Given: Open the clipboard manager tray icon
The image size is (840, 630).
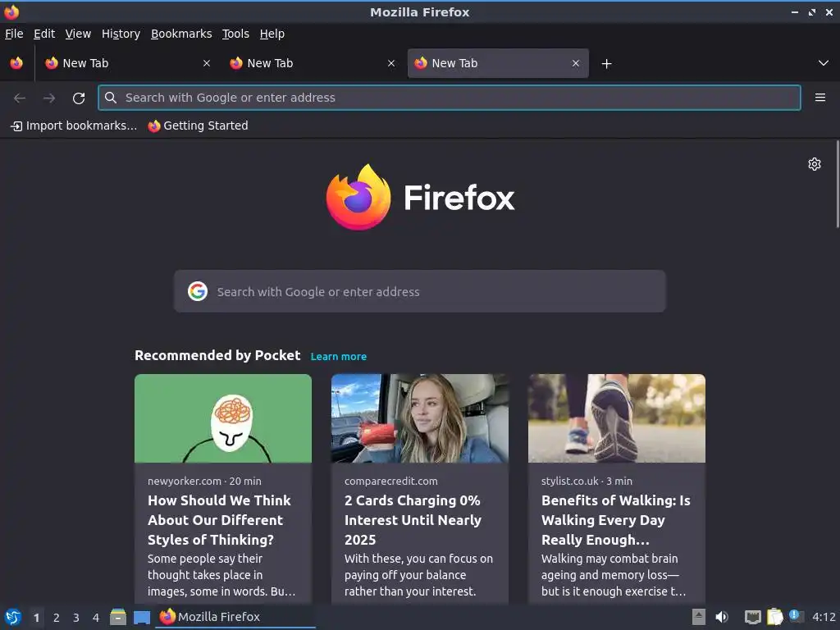Looking at the screenshot, I should pos(774,617).
